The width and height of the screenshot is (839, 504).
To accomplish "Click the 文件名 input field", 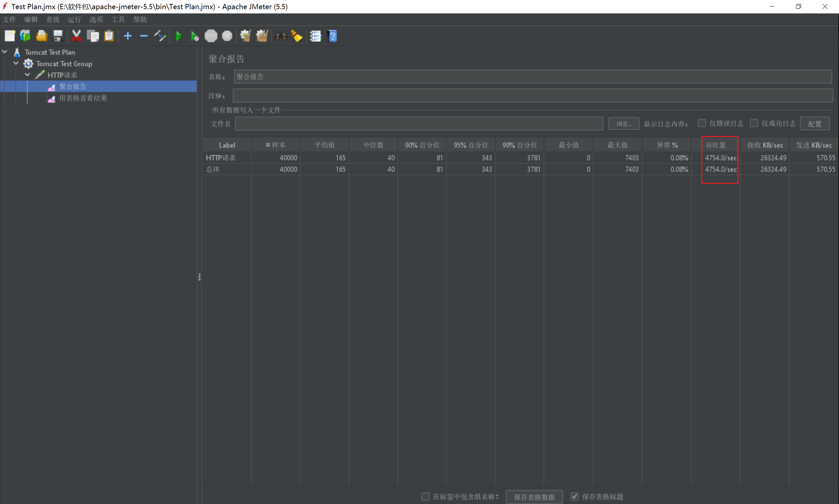I will [419, 124].
